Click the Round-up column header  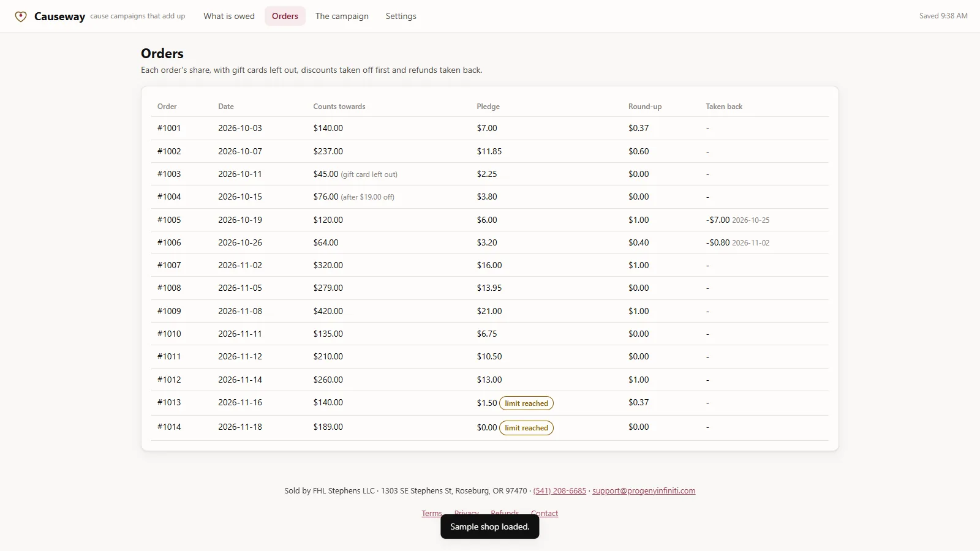[x=645, y=107]
